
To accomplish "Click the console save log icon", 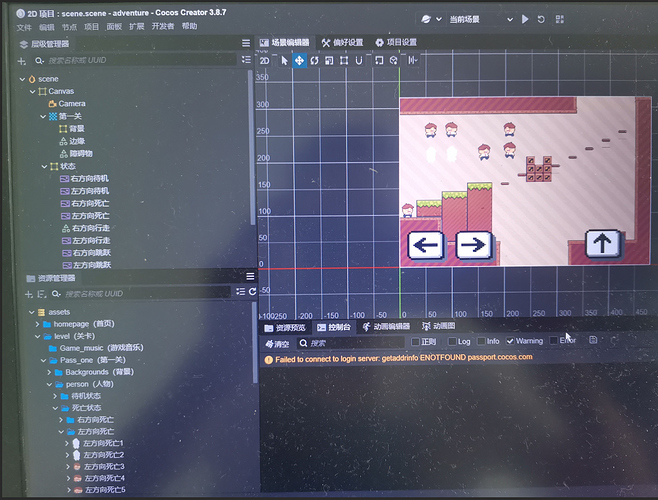I will tap(593, 340).
